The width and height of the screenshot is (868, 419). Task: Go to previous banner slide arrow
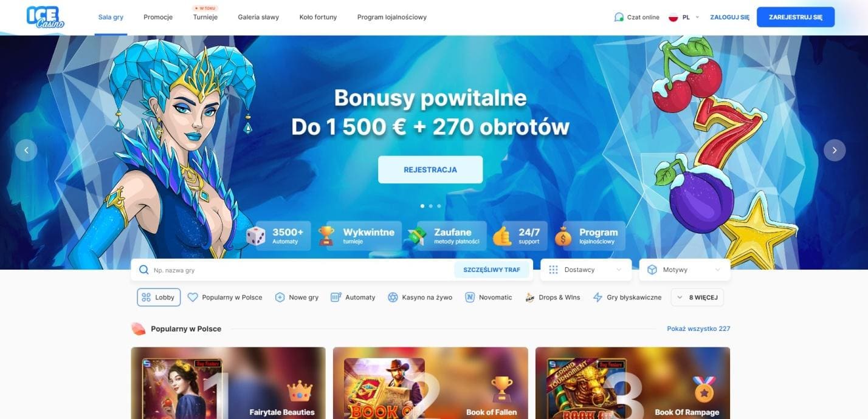click(26, 150)
